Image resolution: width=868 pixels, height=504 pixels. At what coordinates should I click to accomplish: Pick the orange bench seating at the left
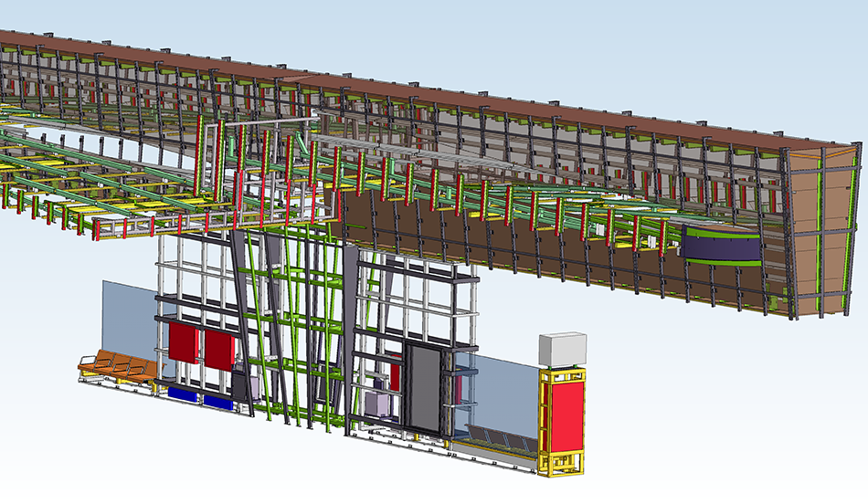[119, 366]
